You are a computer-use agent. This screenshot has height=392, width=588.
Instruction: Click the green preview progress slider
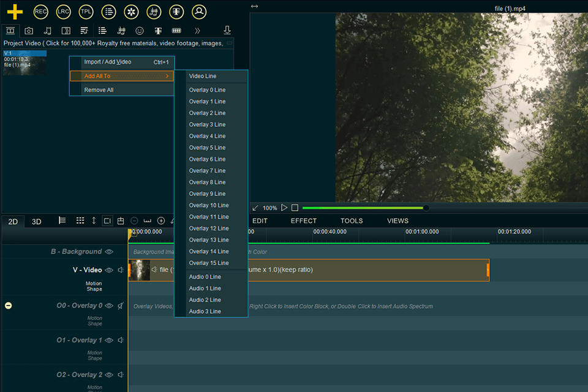point(364,208)
